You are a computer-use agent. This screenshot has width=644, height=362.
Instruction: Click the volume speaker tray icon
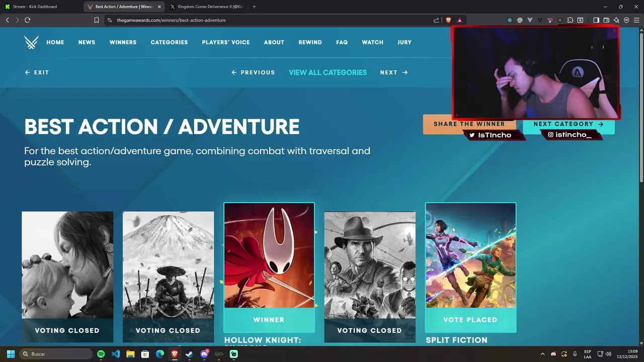click(608, 354)
